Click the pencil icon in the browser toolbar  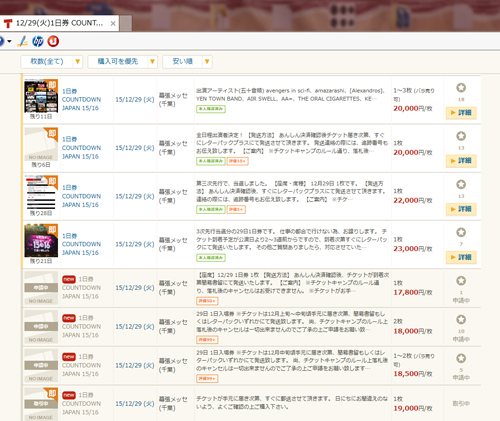point(23,41)
